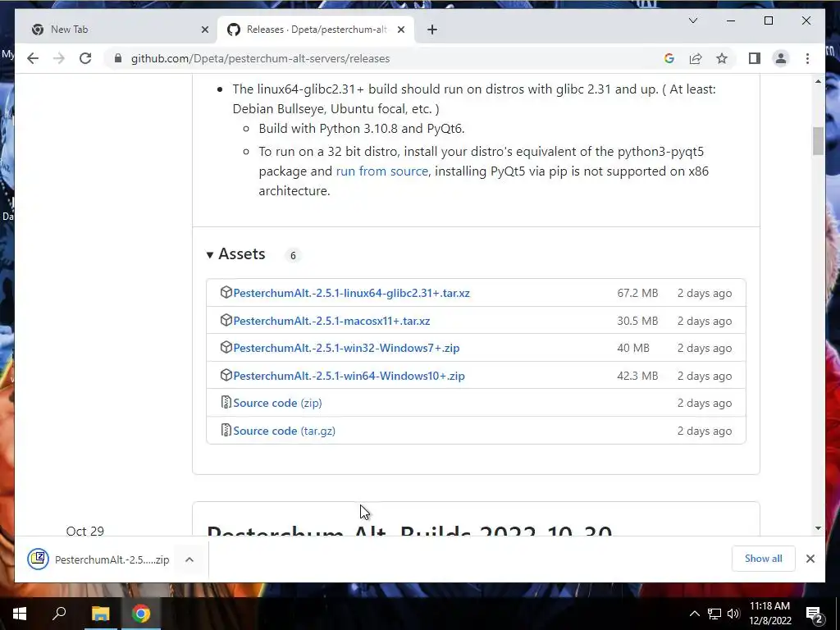Go back with the browser back arrow
840x630 pixels.
[33, 58]
